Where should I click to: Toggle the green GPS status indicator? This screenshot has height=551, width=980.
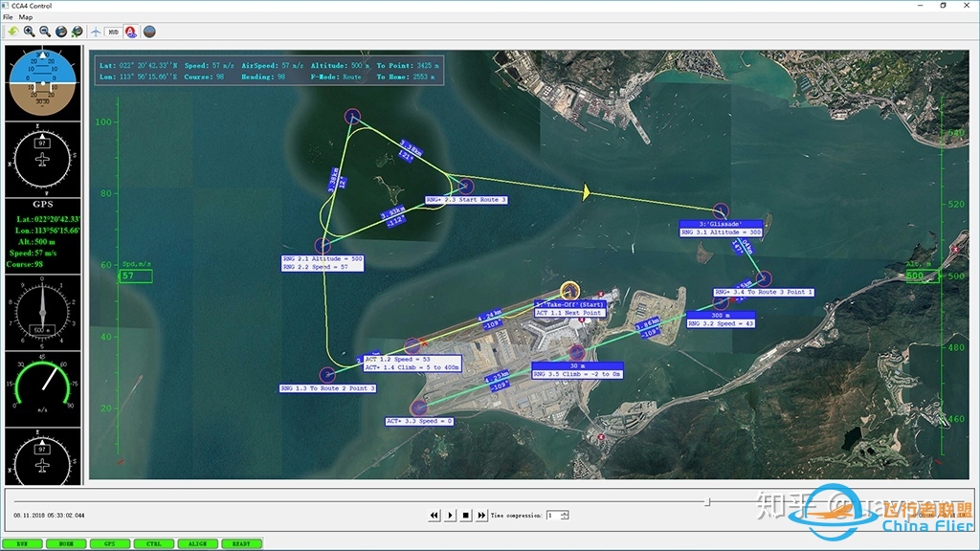click(109, 543)
